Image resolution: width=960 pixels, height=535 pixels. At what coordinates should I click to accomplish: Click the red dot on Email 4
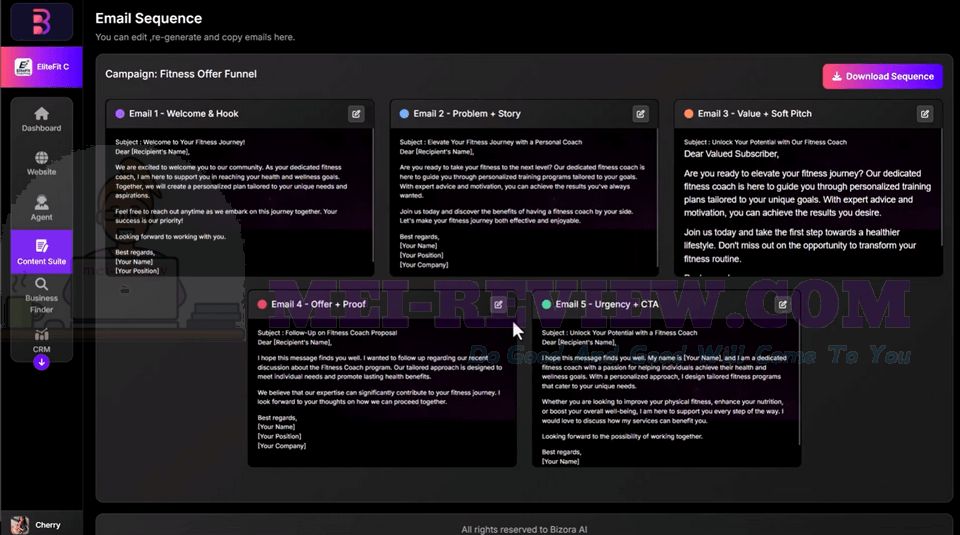pos(262,304)
